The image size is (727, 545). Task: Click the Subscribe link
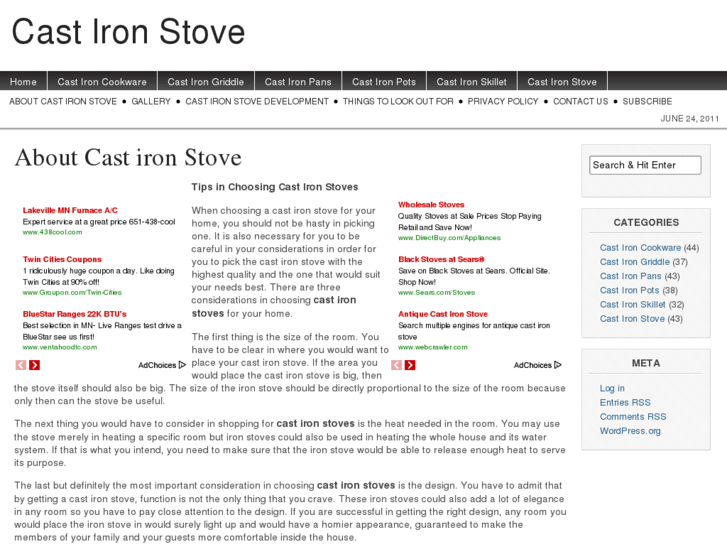647,101
